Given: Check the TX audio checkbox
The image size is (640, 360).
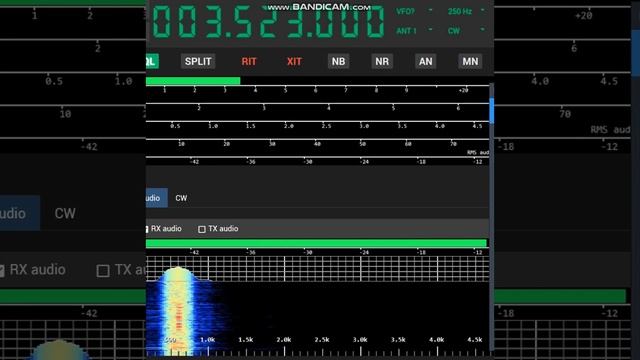Looking at the screenshot, I should pyautogui.click(x=202, y=229).
